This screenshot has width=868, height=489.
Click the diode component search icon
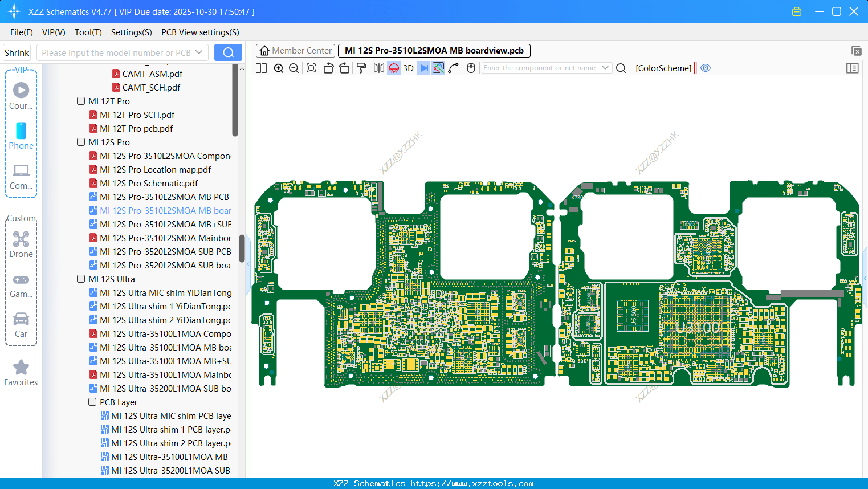click(423, 68)
